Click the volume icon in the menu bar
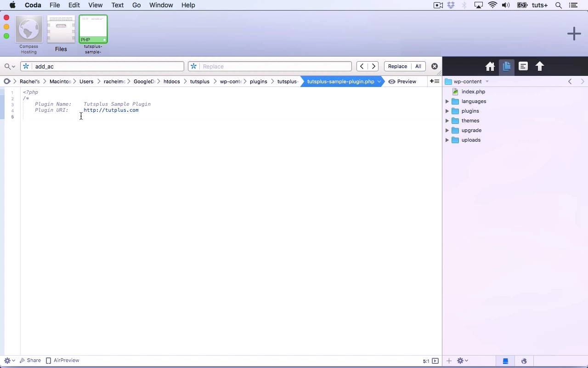This screenshot has width=588, height=368. tap(506, 5)
